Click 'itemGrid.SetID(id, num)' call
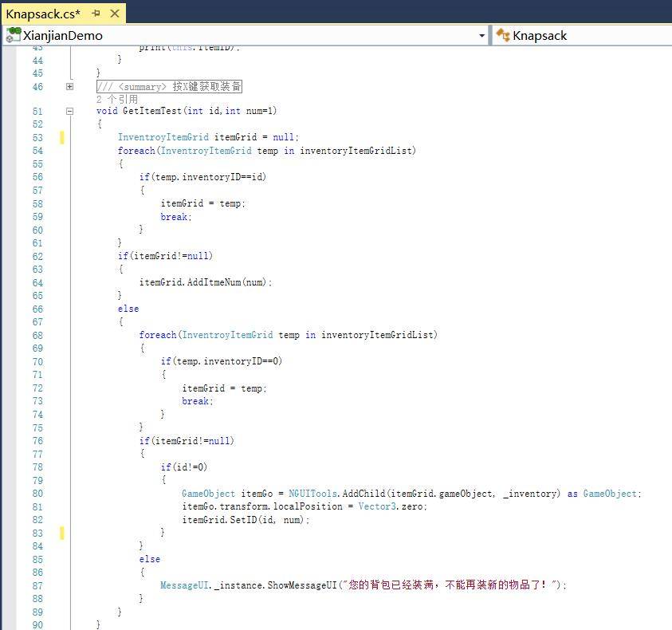 [x=246, y=520]
